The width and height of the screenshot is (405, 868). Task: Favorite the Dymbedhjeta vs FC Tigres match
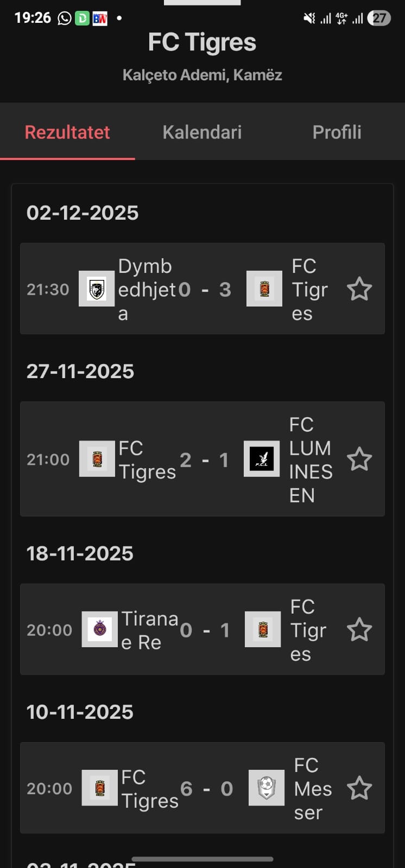pyautogui.click(x=359, y=289)
